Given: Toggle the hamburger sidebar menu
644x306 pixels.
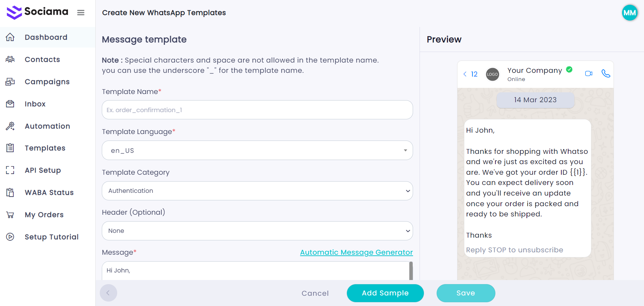Looking at the screenshot, I should [x=81, y=13].
